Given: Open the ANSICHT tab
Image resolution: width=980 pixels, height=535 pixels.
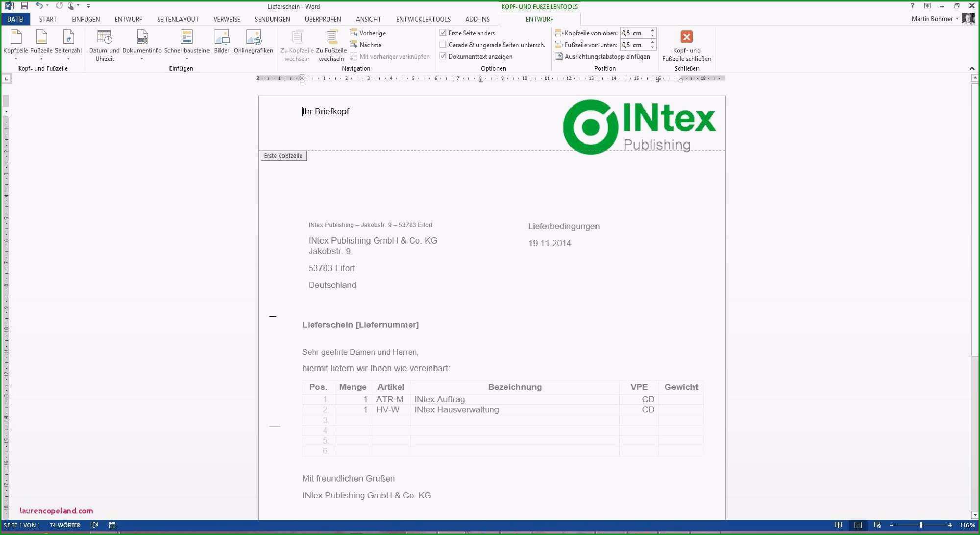Looking at the screenshot, I should pyautogui.click(x=368, y=19).
